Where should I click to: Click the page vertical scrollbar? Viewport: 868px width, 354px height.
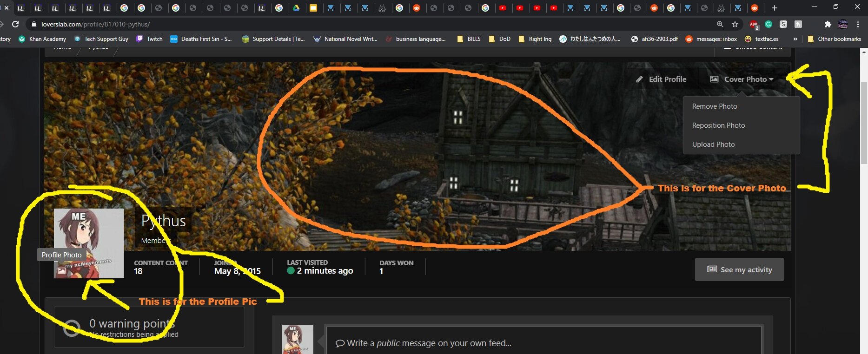coord(864,123)
